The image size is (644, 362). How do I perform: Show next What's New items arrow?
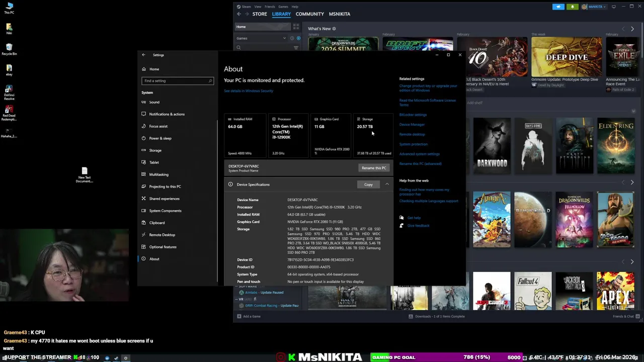[632, 29]
